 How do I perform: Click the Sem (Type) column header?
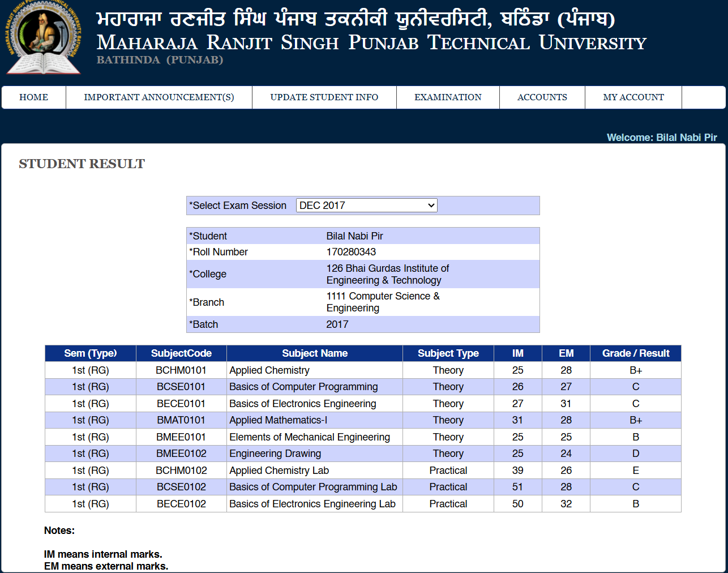coord(90,353)
